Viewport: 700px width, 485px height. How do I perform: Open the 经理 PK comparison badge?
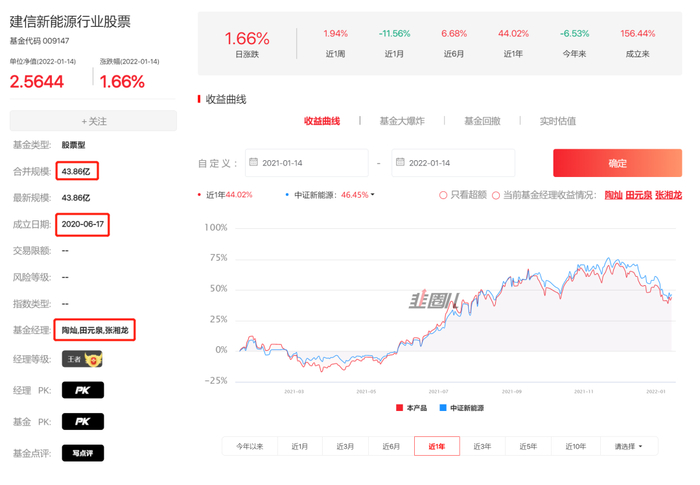pos(83,390)
